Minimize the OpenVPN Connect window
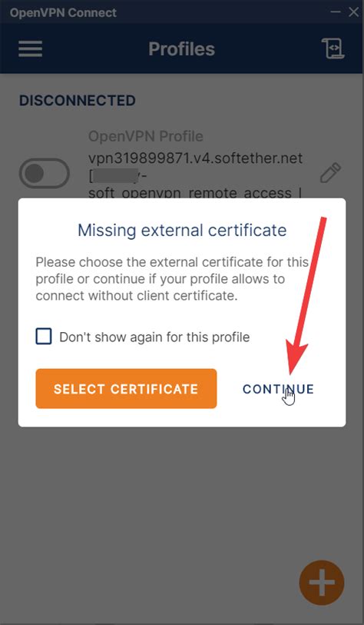 coord(336,12)
